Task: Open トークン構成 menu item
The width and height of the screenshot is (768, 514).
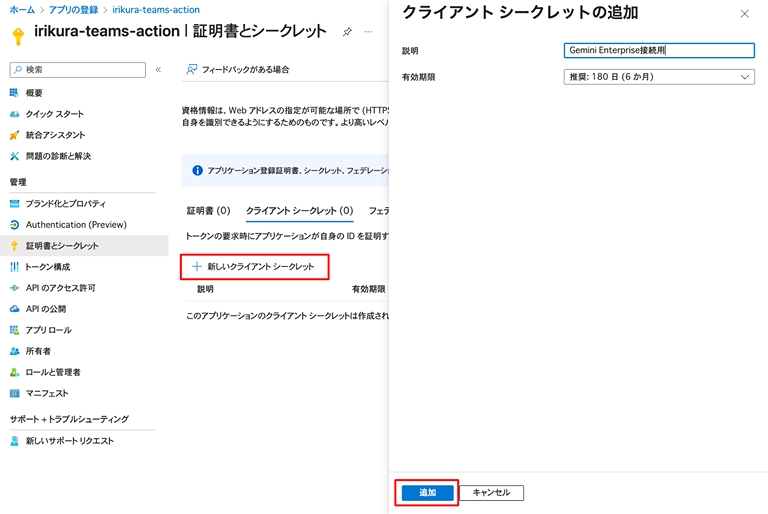Action: (x=48, y=267)
